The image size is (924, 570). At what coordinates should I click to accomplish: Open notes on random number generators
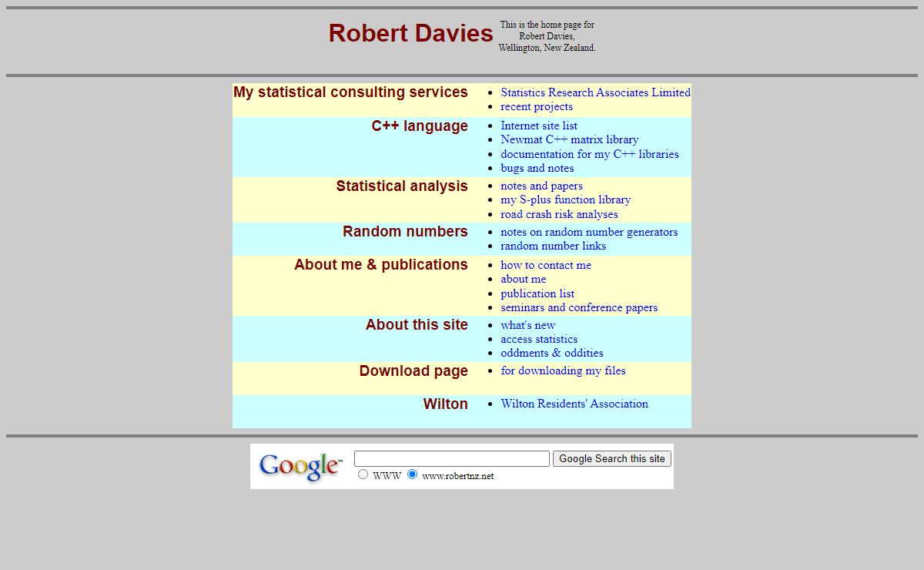pos(589,232)
